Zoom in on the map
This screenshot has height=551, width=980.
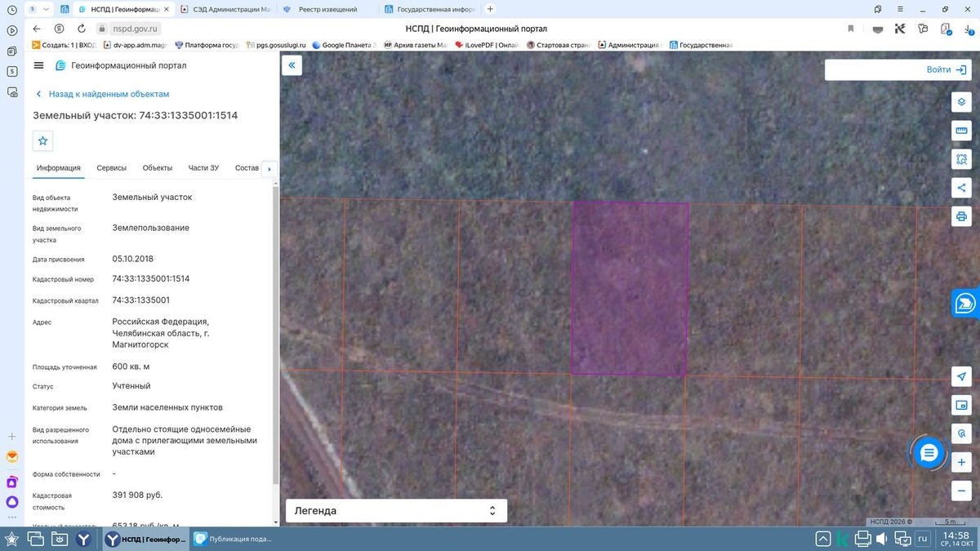click(961, 462)
